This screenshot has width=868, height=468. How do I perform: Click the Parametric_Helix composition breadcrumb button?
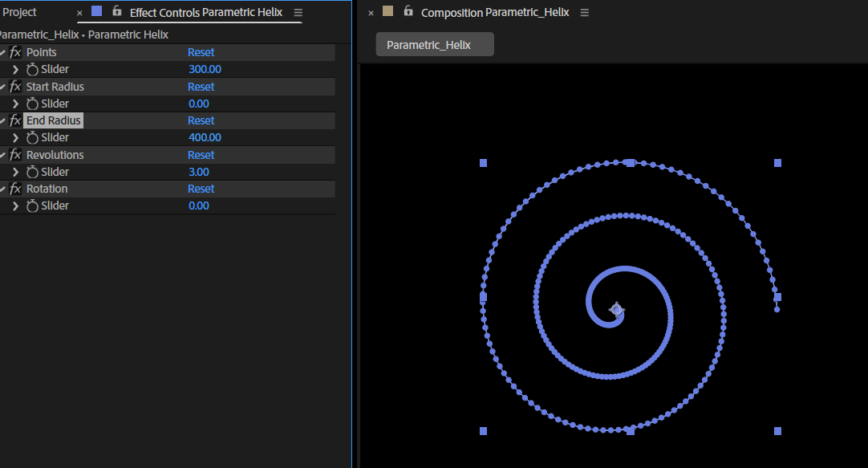tap(435, 44)
